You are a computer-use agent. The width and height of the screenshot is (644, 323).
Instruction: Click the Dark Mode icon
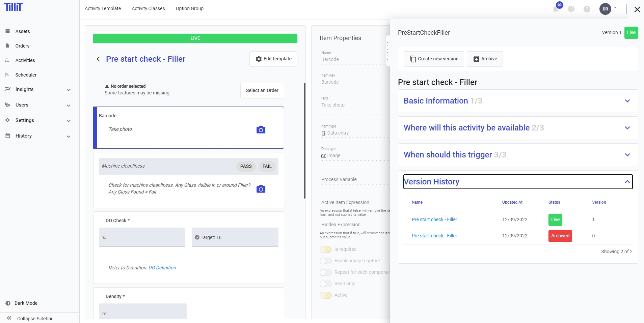(x=8, y=303)
